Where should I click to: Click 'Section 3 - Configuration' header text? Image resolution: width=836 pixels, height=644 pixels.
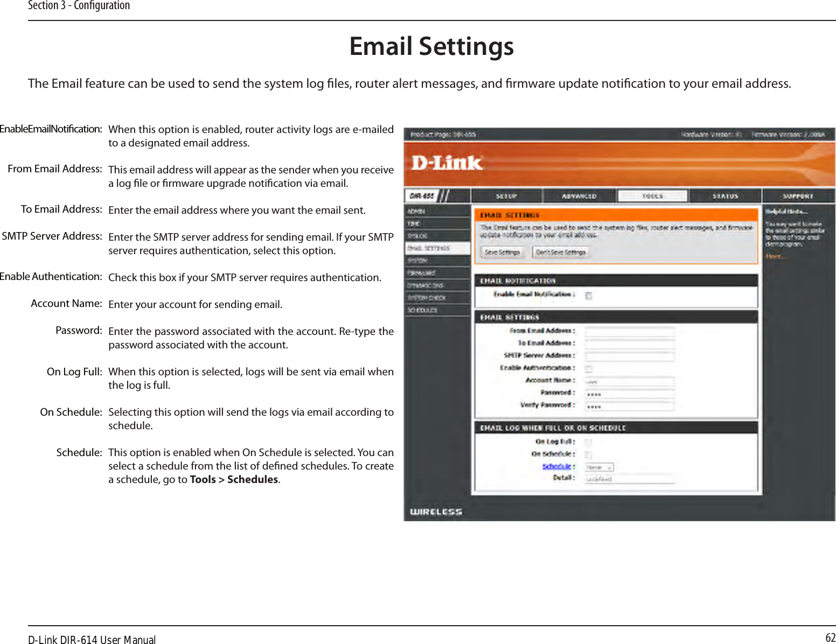pos(79,6)
